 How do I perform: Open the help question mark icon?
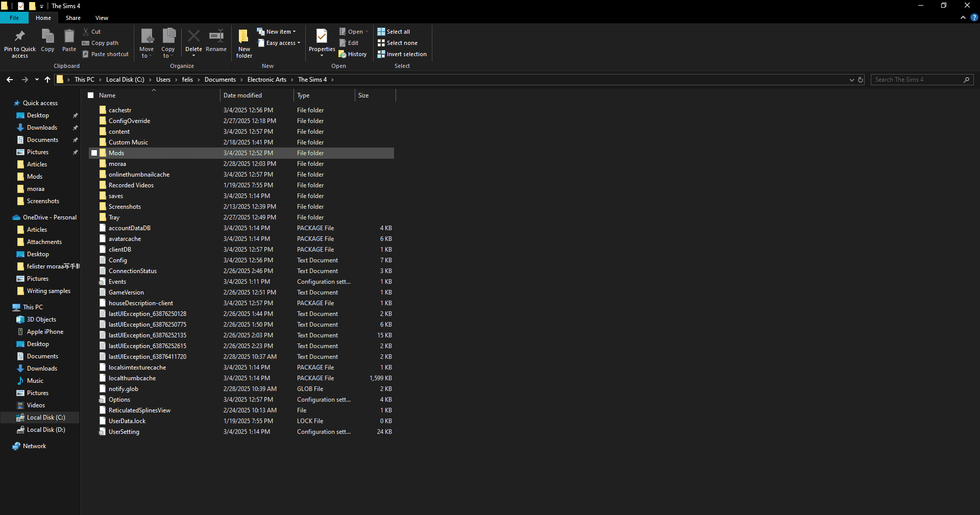click(x=974, y=17)
